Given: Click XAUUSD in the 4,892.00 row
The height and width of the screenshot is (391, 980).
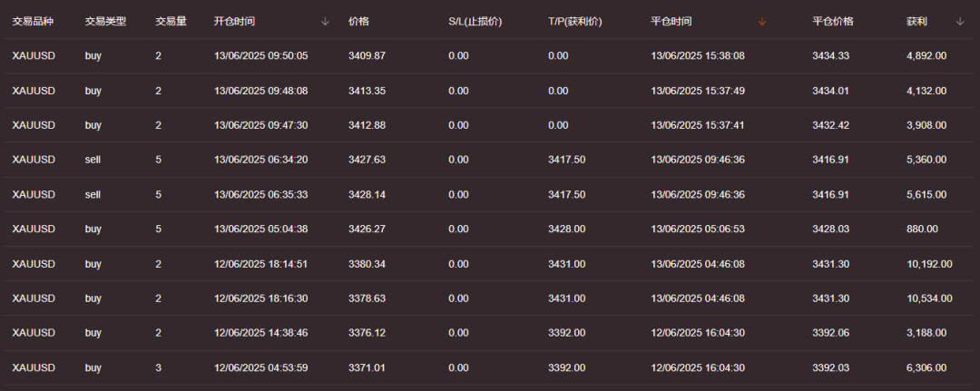Looking at the screenshot, I should [x=34, y=55].
